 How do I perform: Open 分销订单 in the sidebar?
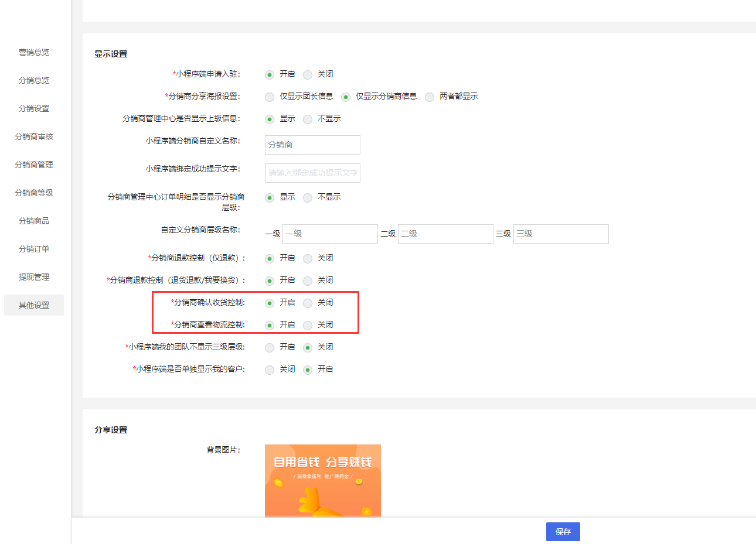coord(33,249)
